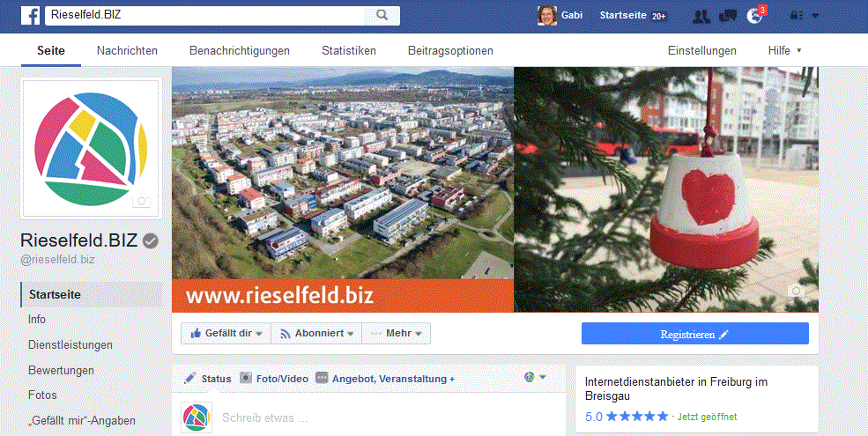Expand the Mehr dropdown
868x436 pixels.
pyautogui.click(x=396, y=334)
